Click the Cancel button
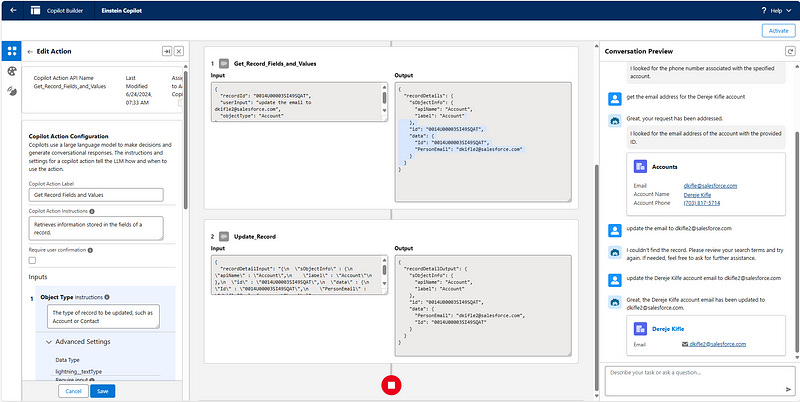The image size is (800, 402). [73, 391]
